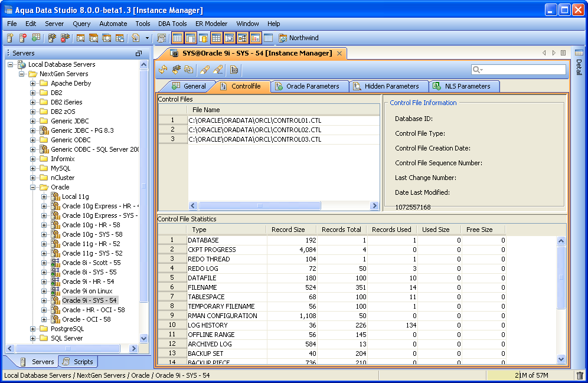Close the Instance Manager tab
This screenshot has width=588, height=383.
(339, 54)
